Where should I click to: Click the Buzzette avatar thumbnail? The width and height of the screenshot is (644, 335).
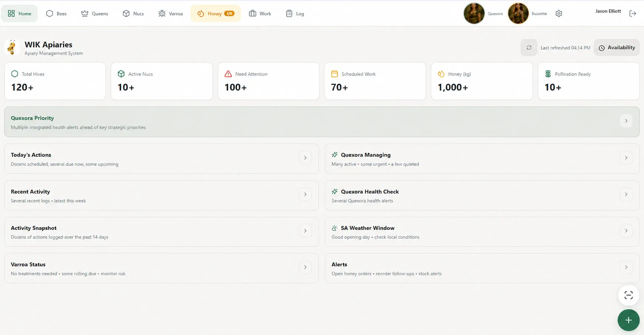pos(518,13)
